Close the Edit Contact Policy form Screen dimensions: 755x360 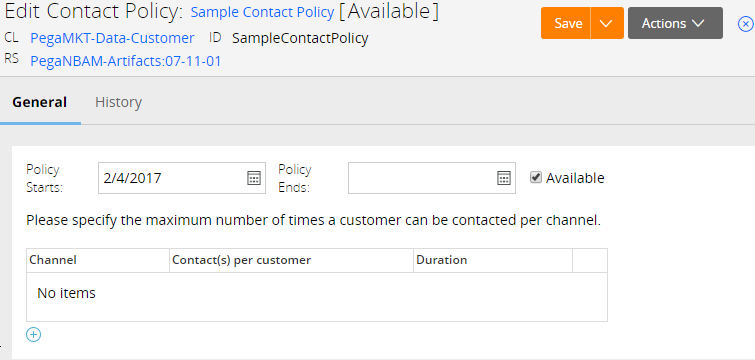(x=745, y=24)
